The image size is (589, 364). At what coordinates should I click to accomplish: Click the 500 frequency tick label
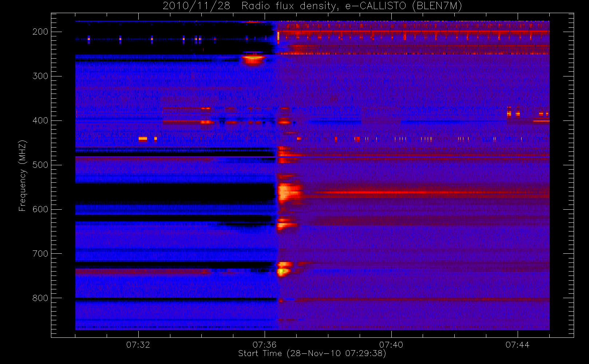click(x=40, y=165)
